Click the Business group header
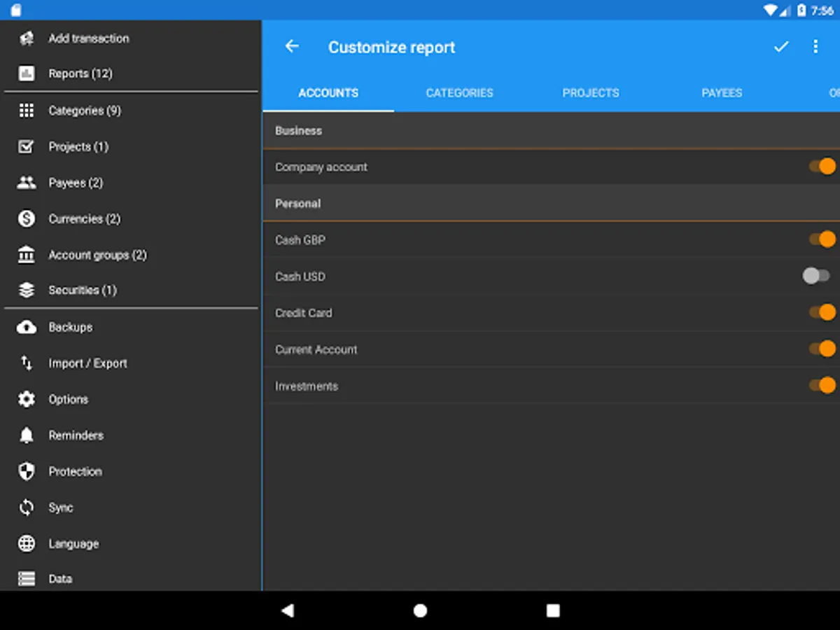 pyautogui.click(x=552, y=130)
